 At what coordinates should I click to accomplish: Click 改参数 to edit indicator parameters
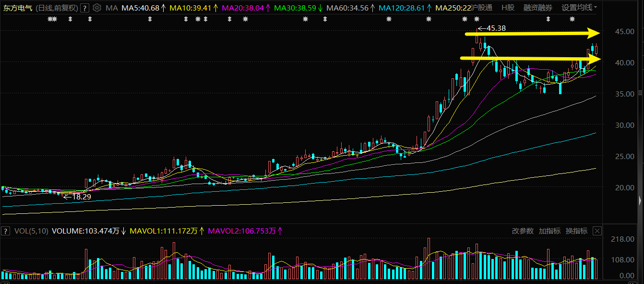523,231
